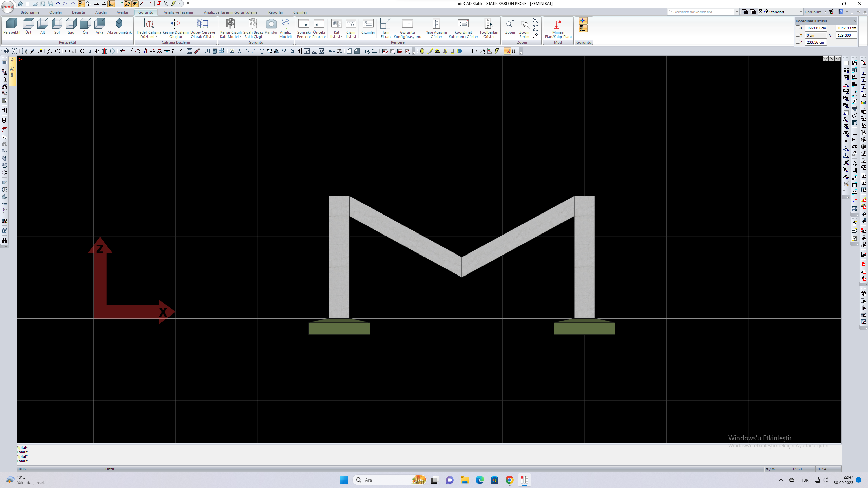Image resolution: width=868 pixels, height=488 pixels.
Task: Toggle Yapı Ağacını Göster
Action: point(436,28)
